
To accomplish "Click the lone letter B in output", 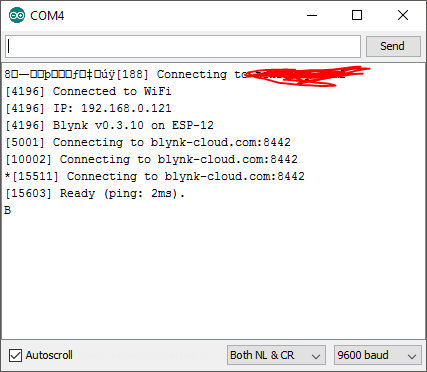I will pyautogui.click(x=7, y=210).
